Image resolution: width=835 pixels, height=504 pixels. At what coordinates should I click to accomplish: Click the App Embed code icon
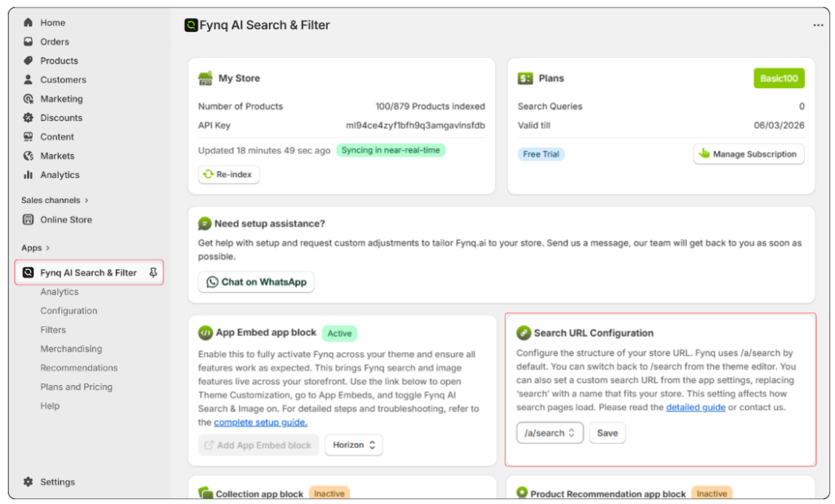pos(205,333)
